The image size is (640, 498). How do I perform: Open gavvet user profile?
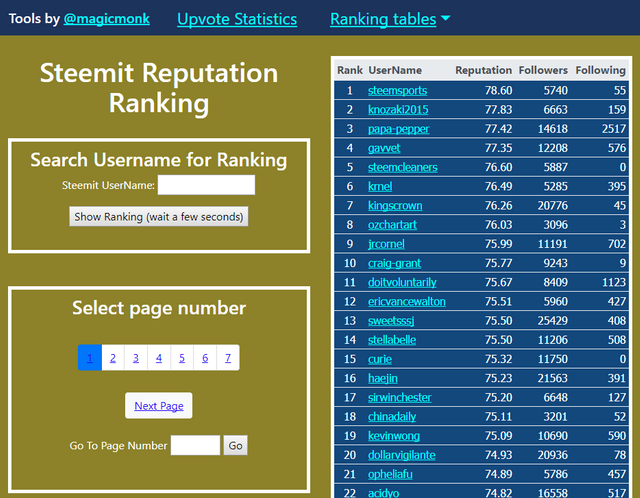tap(384, 148)
